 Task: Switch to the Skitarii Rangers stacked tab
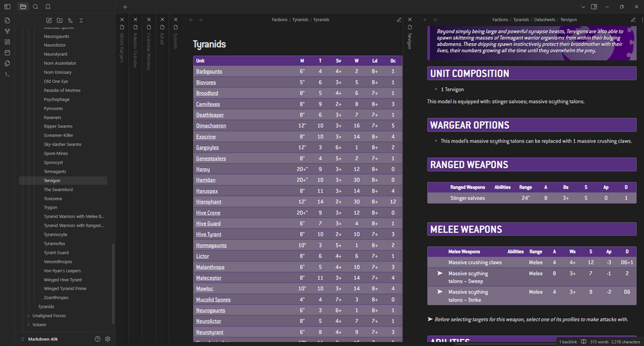tap(122, 47)
